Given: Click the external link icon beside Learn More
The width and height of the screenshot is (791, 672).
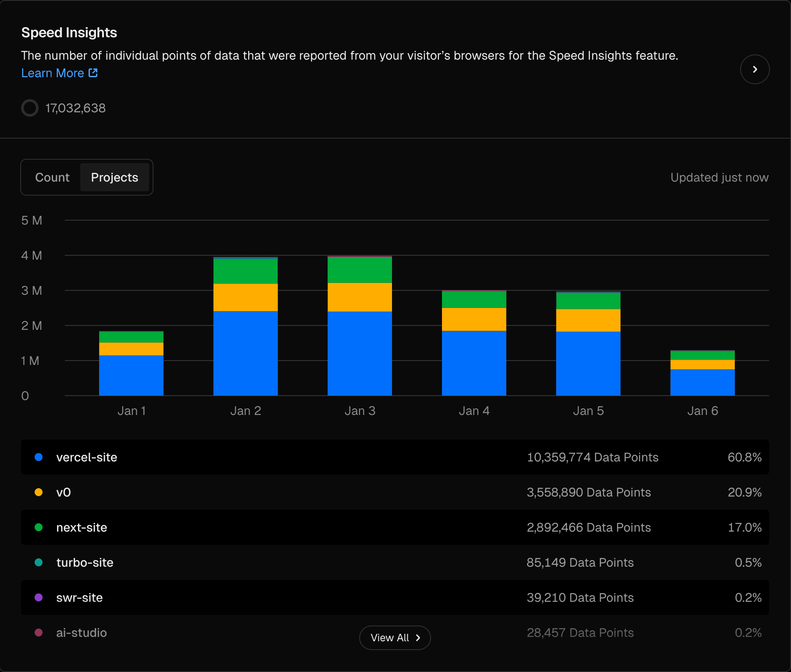Looking at the screenshot, I should pos(93,72).
